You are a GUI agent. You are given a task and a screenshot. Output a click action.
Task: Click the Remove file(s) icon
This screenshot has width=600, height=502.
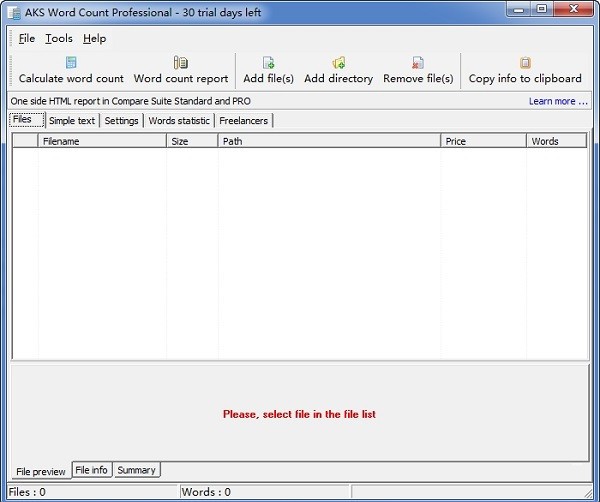coord(418,62)
